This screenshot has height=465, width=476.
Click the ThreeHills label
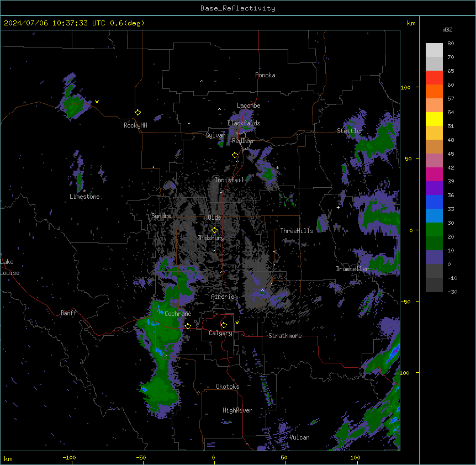tap(297, 231)
